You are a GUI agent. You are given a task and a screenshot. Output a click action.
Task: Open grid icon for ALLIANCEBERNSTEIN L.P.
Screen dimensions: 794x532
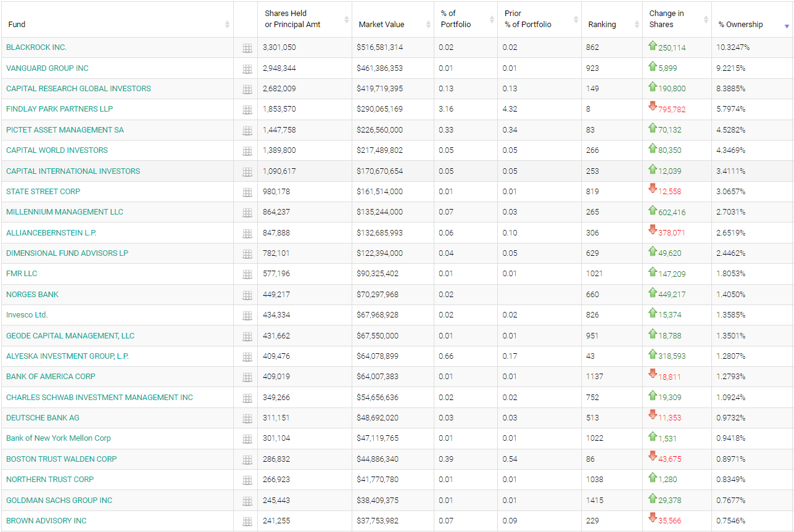click(x=247, y=234)
